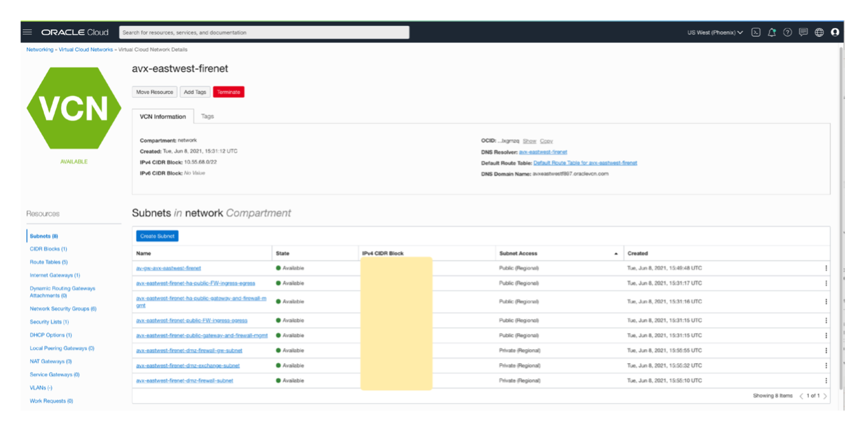Open the help question-mark icon
The image size is (868, 433).
[787, 32]
